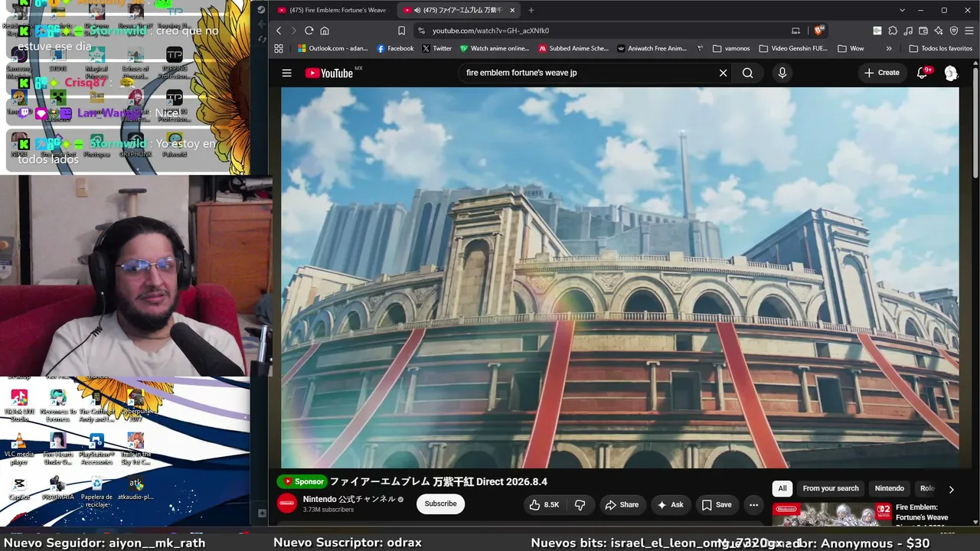The height and width of the screenshot is (551, 980).
Task: Show more bookmarks with the chevron
Action: pyautogui.click(x=889, y=48)
